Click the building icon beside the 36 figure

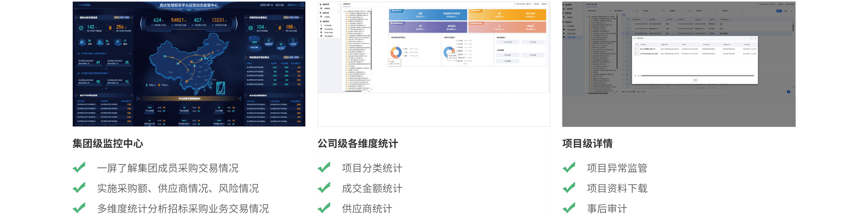coord(100,42)
